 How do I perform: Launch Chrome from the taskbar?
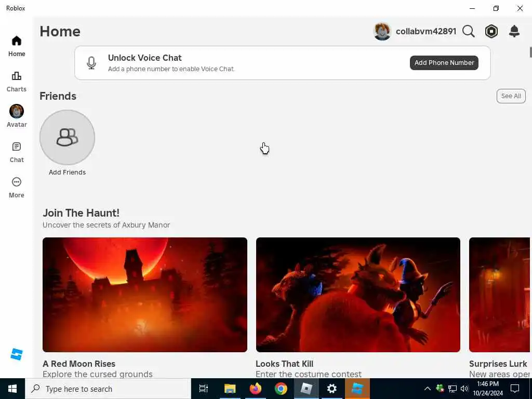point(281,389)
